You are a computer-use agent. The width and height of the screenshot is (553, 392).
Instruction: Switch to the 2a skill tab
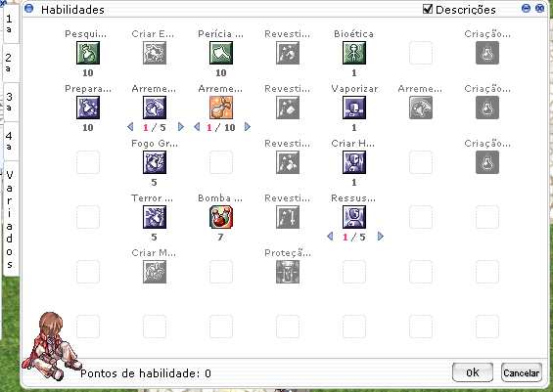coord(10,63)
